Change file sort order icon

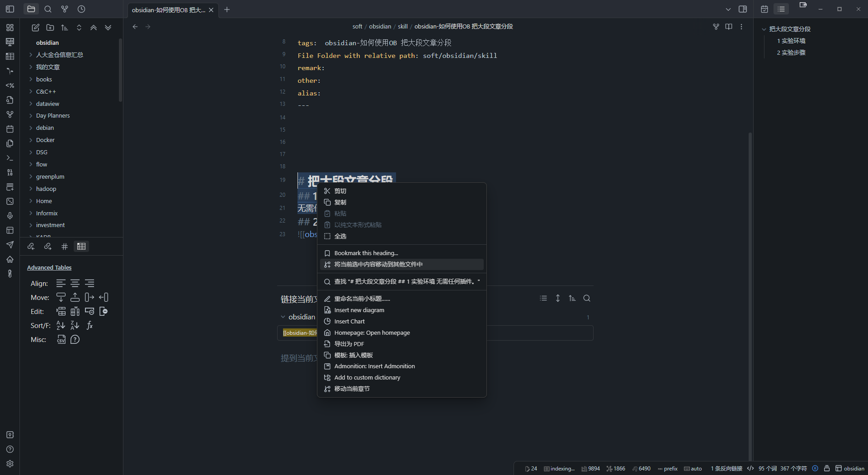[65, 28]
